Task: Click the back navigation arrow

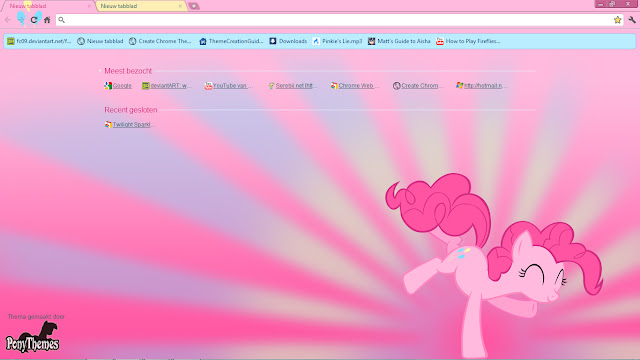Action: [7, 20]
